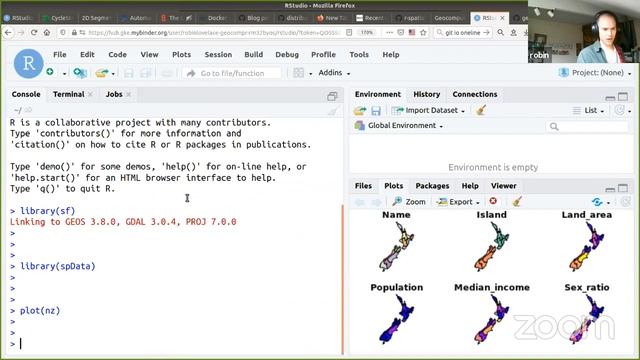Switch to the Docker browser tab
Image resolution: width=640 pixels, height=360 pixels.
pos(217,18)
